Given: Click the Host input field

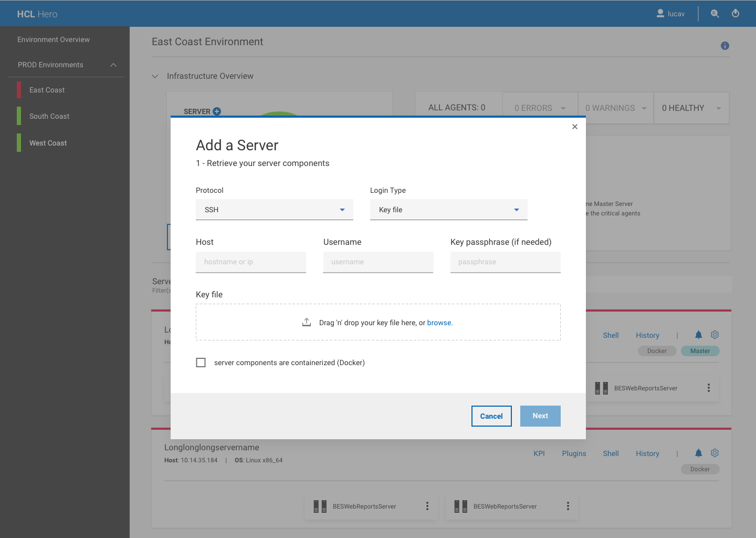Looking at the screenshot, I should (x=250, y=262).
